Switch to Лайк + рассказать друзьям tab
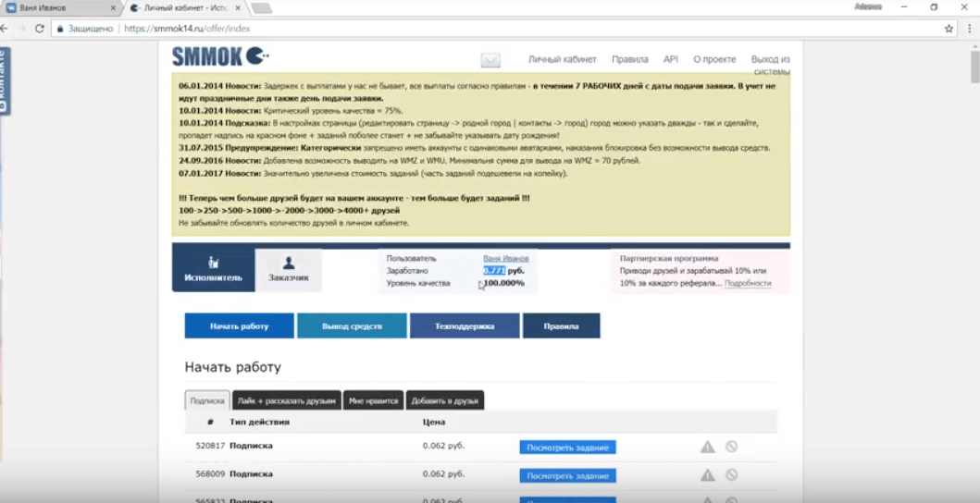The width and height of the screenshot is (980, 503). pos(287,400)
